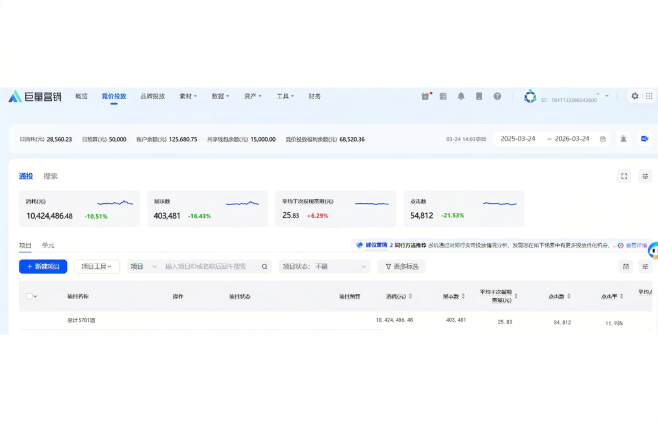Click the daily budget value 50,000
Screen dimensions: 658x422
click(x=118, y=139)
